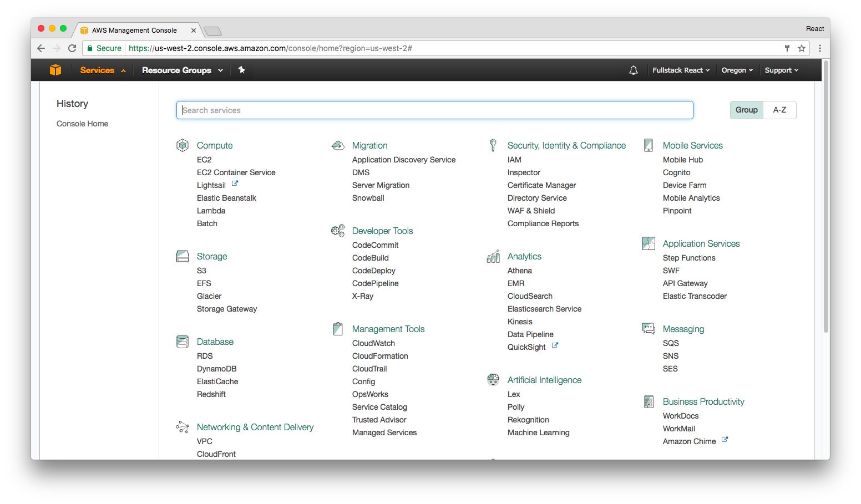Open the notifications bell icon

[x=634, y=70]
